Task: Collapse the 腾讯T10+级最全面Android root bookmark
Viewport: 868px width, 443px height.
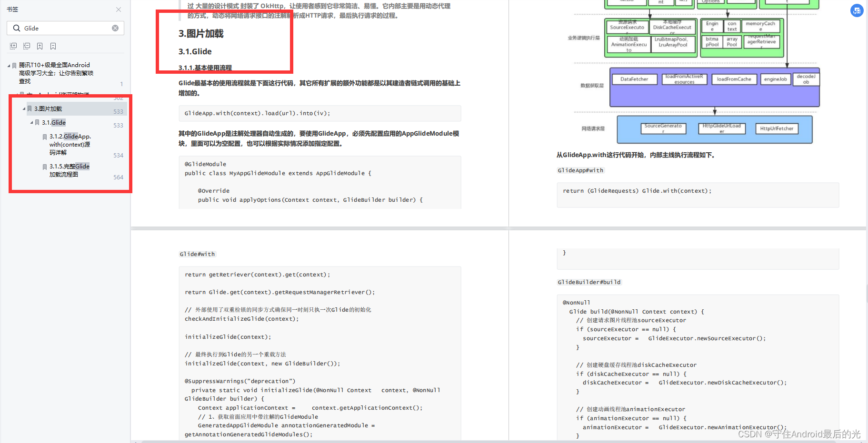Action: [9, 66]
